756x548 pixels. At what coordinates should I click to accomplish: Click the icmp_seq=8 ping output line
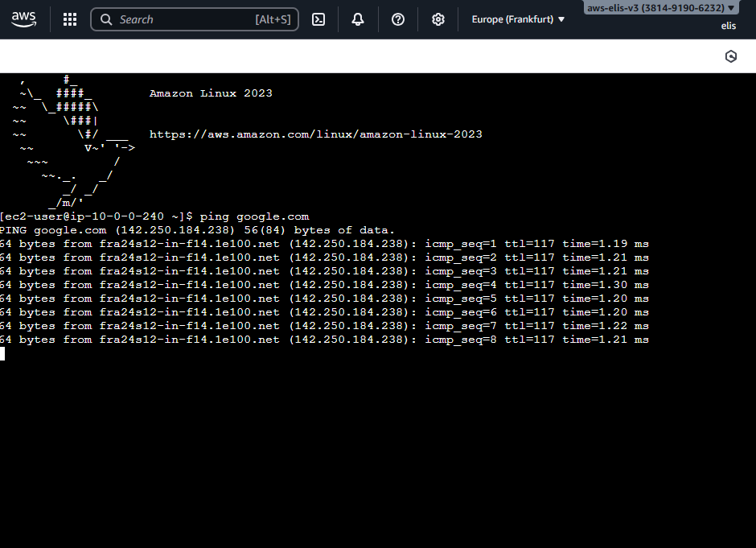coord(324,340)
